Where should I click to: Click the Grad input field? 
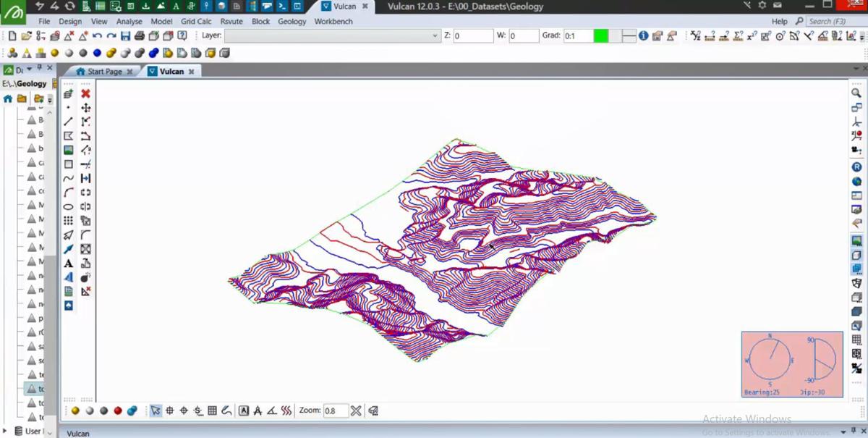point(577,35)
